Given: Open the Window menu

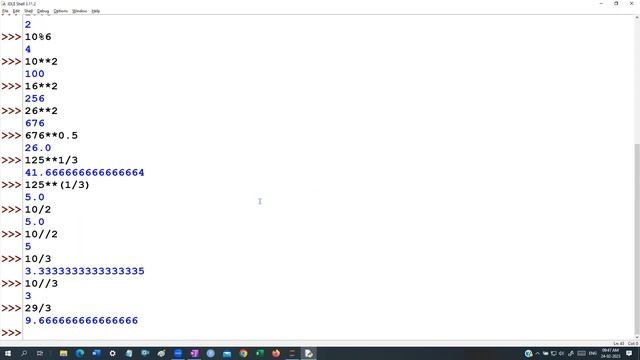Looking at the screenshot, I should 80,11.
